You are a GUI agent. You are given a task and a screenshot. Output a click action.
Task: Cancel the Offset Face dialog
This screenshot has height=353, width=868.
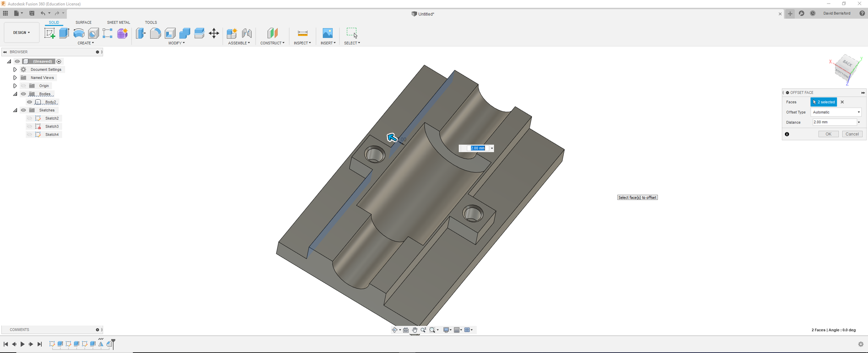[852, 134]
